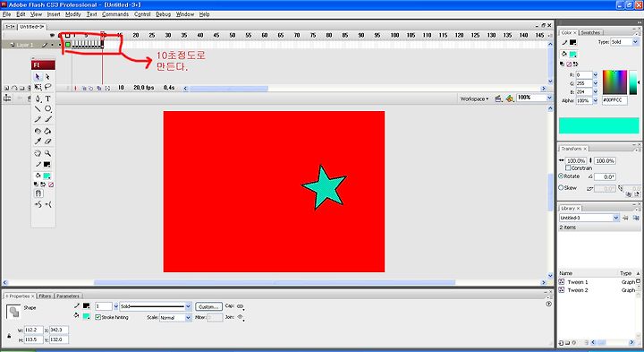Toggle the Constrain checkbox in Transform
Viewport: 644px width, 352px height.
(x=568, y=168)
